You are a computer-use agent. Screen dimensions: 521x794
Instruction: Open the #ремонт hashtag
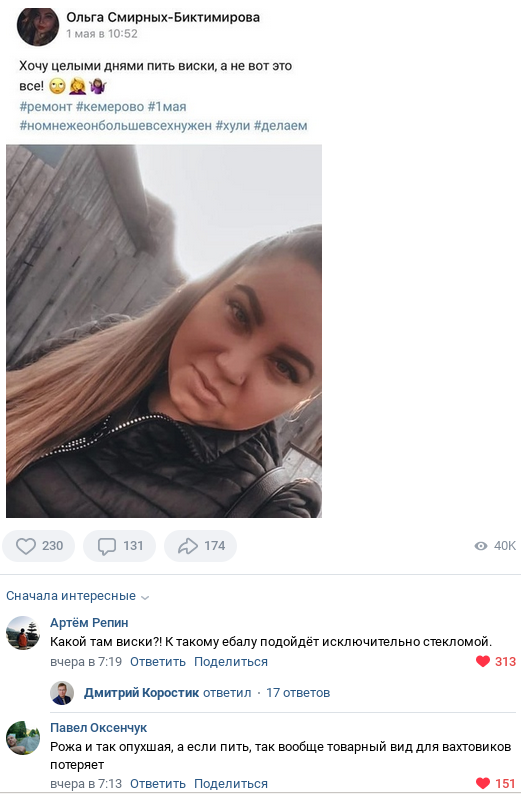tap(46, 107)
